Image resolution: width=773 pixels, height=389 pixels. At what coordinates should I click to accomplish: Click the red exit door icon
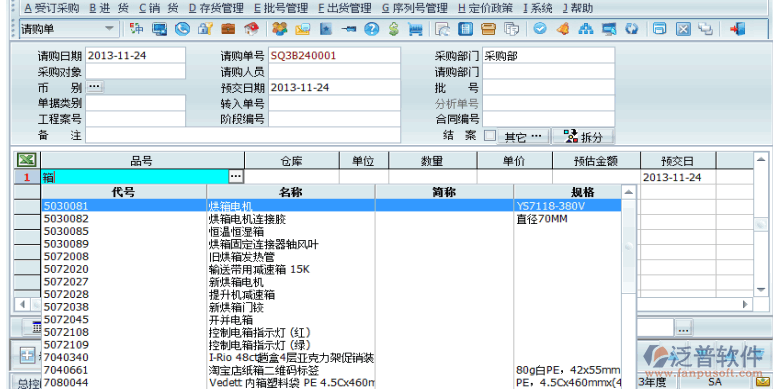(x=738, y=29)
